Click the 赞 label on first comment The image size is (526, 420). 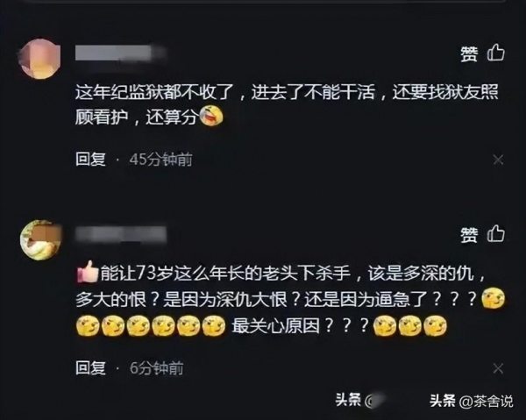[x=469, y=53]
